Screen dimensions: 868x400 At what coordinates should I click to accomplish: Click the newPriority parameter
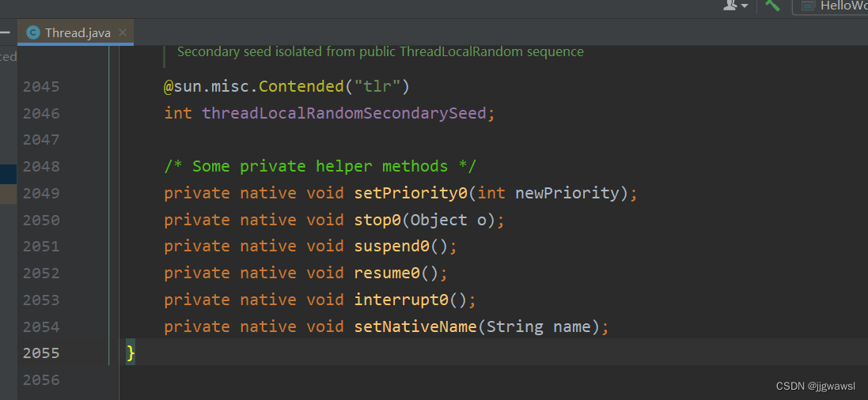coord(567,193)
